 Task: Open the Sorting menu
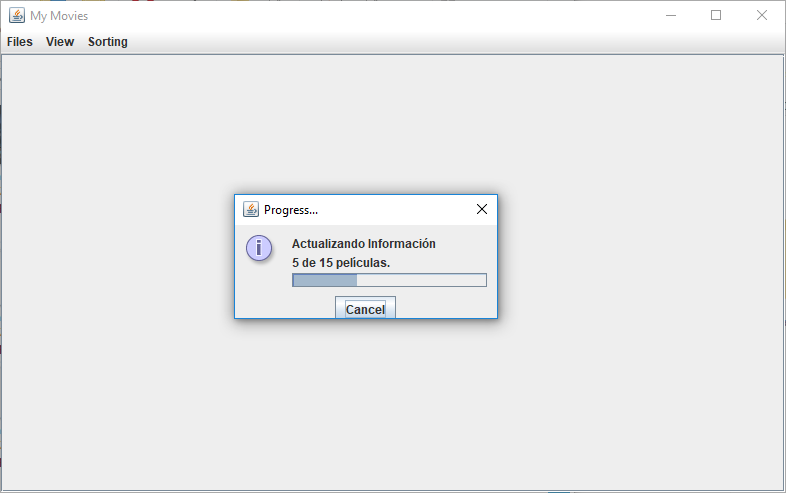tap(108, 42)
